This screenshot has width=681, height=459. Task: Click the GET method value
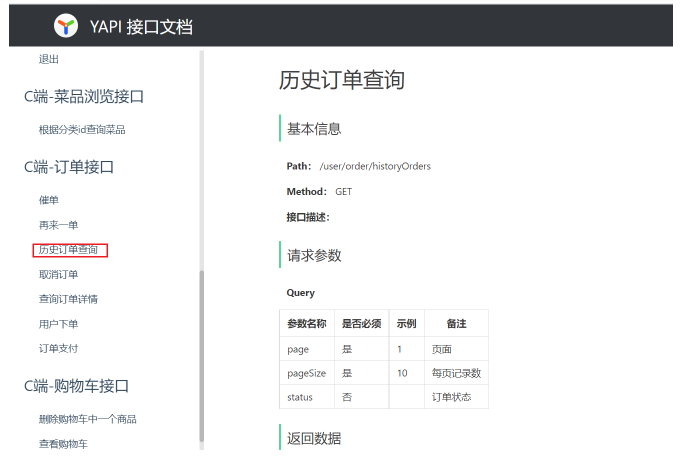pyautogui.click(x=344, y=192)
